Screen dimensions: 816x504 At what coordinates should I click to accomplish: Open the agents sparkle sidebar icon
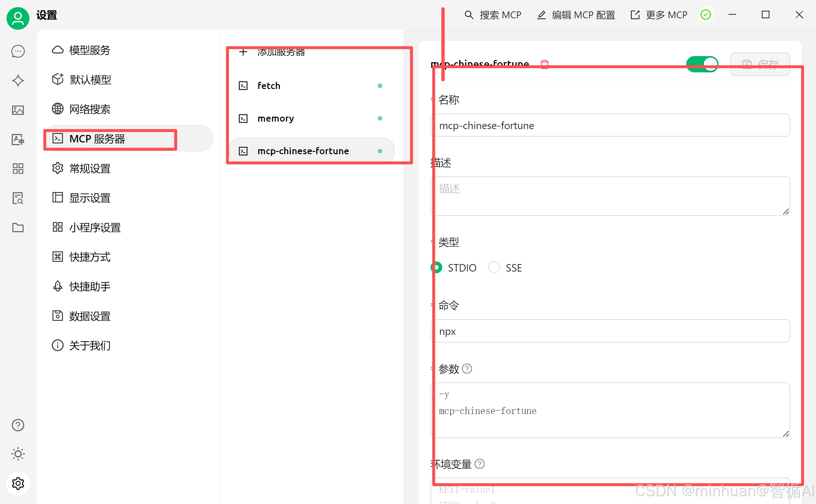18,81
